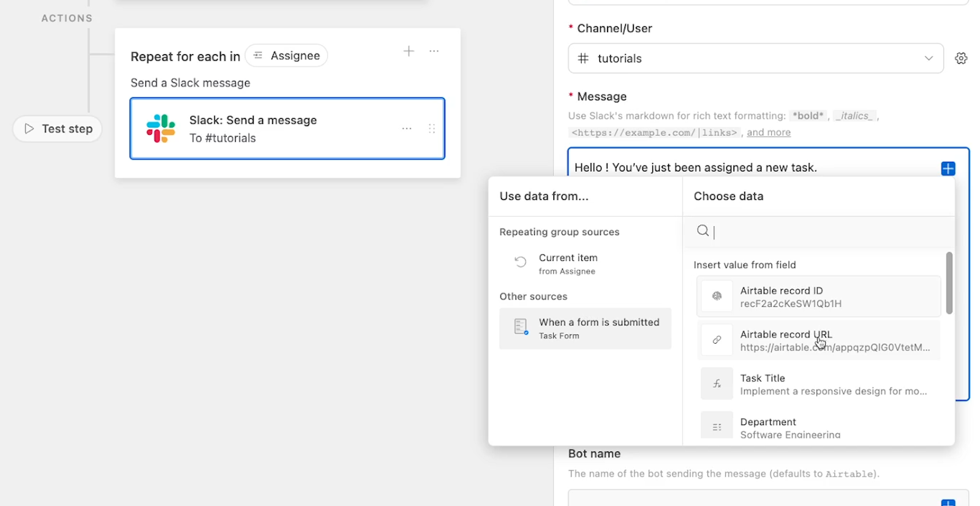Select the Slack: Send a message action
This screenshot has width=980, height=506.
coord(287,129)
